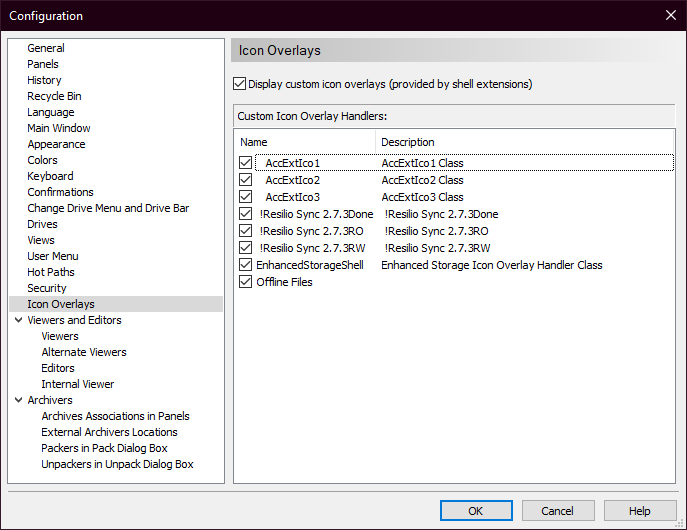Image resolution: width=687 pixels, height=530 pixels.
Task: Select Colors in the configuration tree
Action: click(x=42, y=160)
